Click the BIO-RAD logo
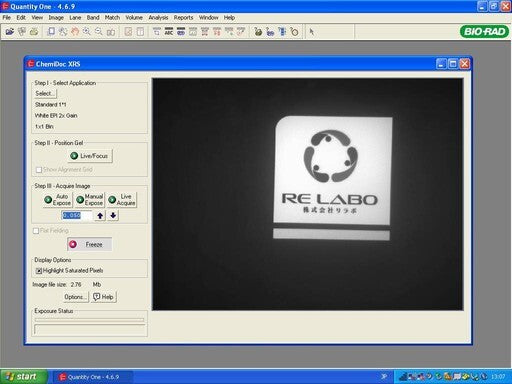The image size is (512, 384). tap(484, 32)
